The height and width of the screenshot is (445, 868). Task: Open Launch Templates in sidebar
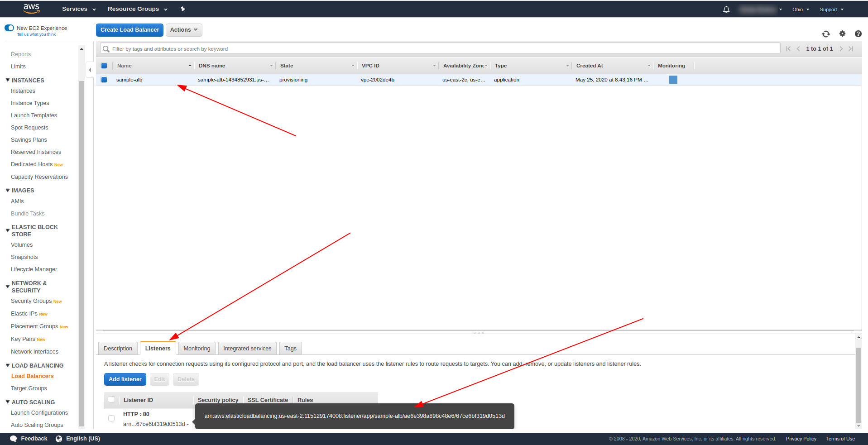(x=34, y=115)
